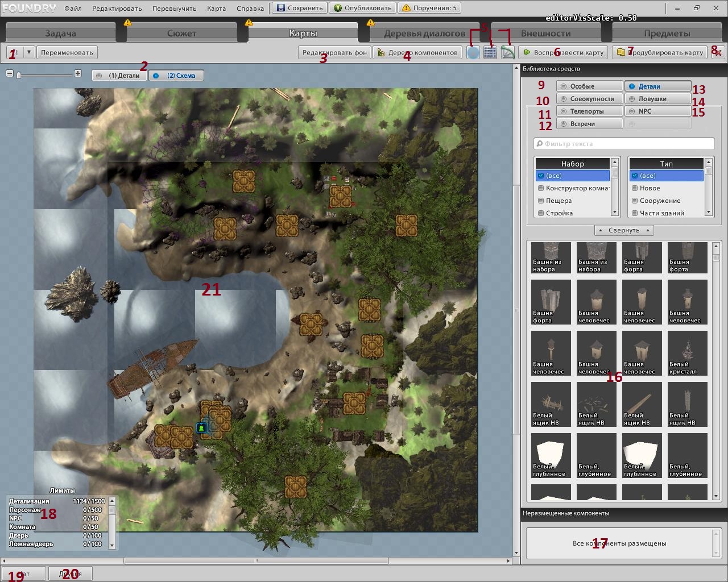Toggle the grid display icon
728x582 pixels.
click(x=490, y=52)
